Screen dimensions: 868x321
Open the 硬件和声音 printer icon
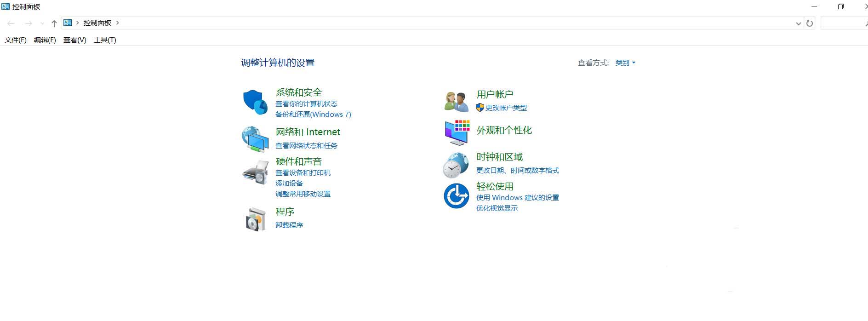point(255,172)
